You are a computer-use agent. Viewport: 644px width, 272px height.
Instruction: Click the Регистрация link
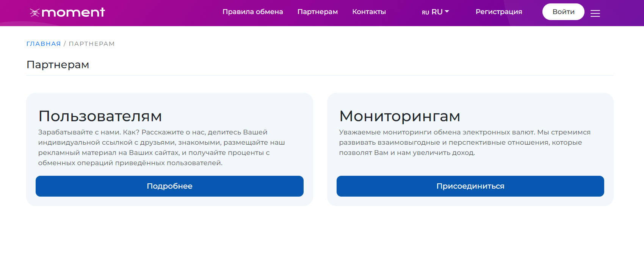tap(499, 12)
